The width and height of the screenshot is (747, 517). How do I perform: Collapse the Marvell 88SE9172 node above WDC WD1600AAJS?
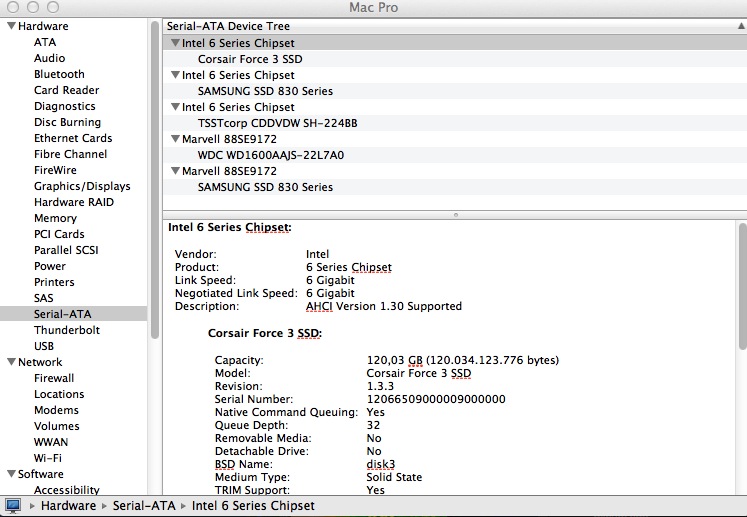coord(175,139)
